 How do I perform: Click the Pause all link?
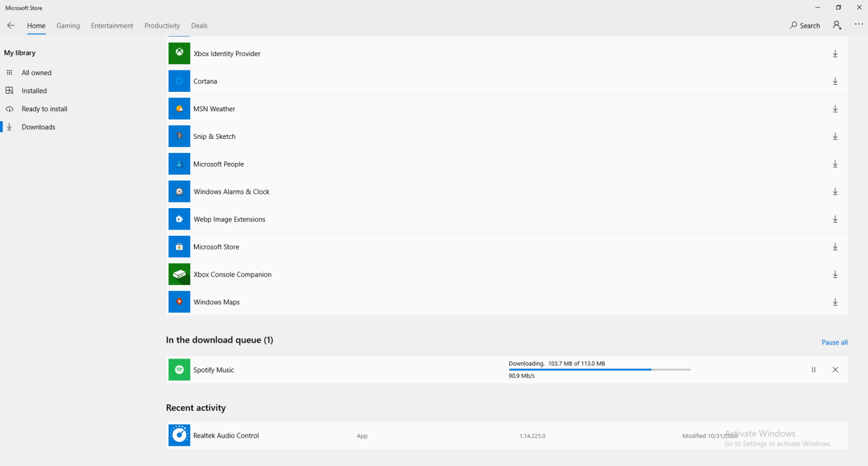(835, 342)
